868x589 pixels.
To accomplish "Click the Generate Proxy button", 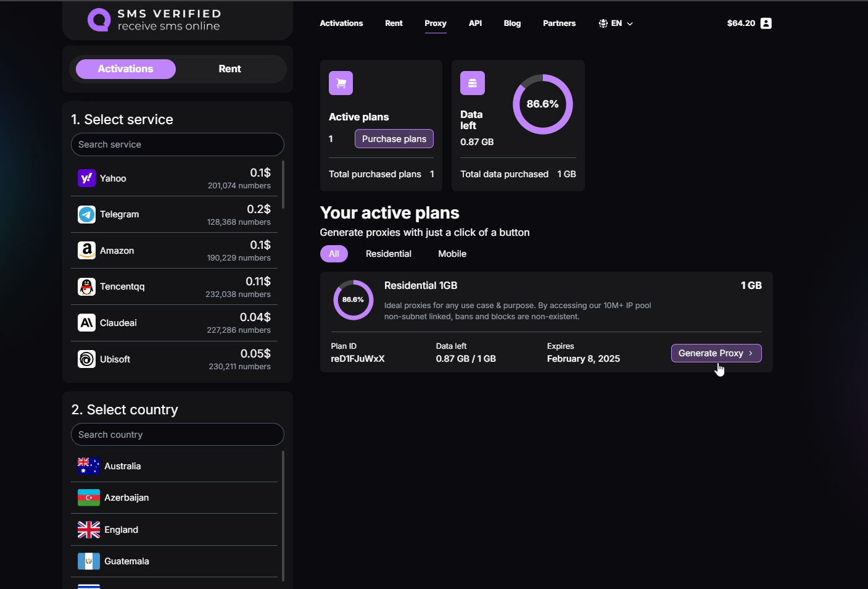I will (x=716, y=353).
